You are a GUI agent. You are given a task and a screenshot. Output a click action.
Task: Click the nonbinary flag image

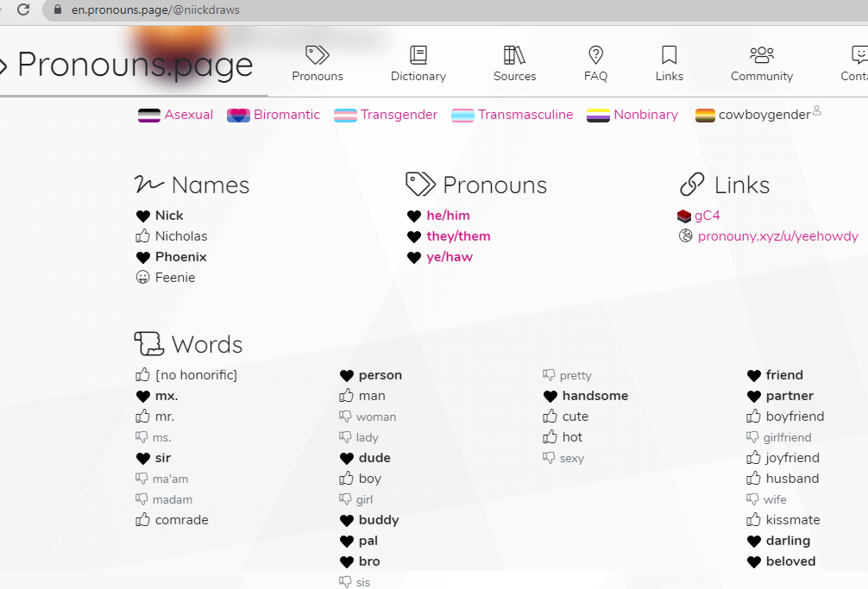(x=598, y=115)
